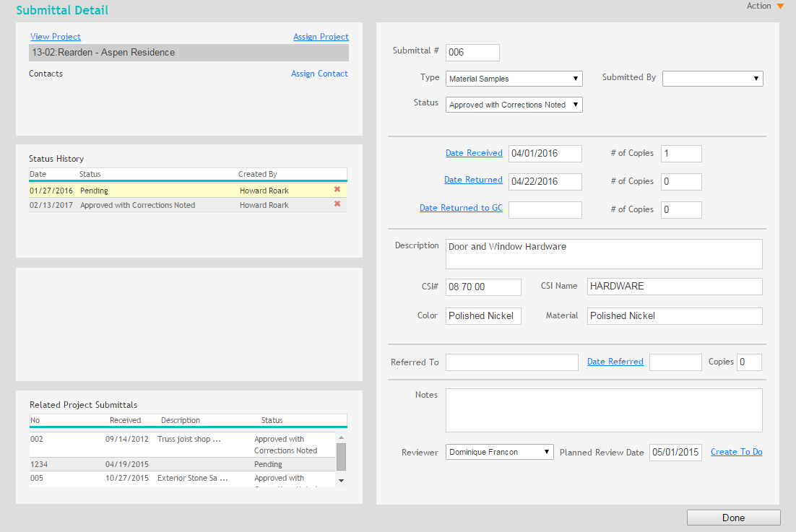Screen dimensions: 796x532
Task: Select related submittal 1234 row
Action: (x=182, y=464)
